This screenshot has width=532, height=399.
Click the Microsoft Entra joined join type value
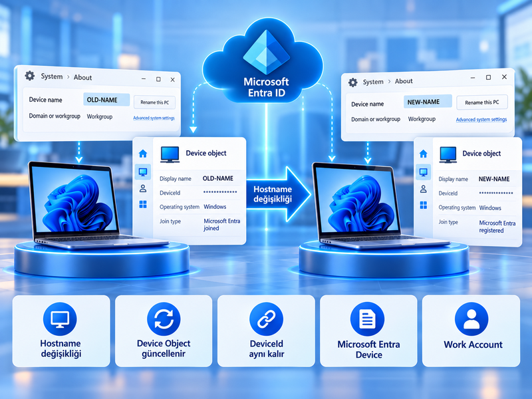pyautogui.click(x=222, y=225)
